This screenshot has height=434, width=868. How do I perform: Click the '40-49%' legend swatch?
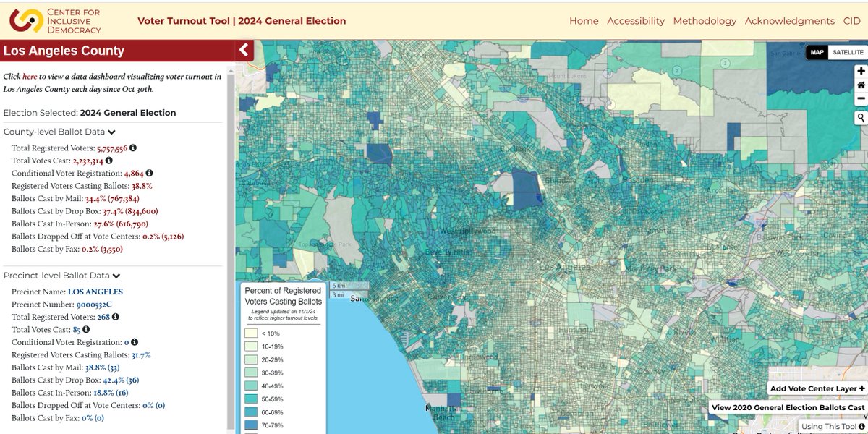tap(251, 386)
